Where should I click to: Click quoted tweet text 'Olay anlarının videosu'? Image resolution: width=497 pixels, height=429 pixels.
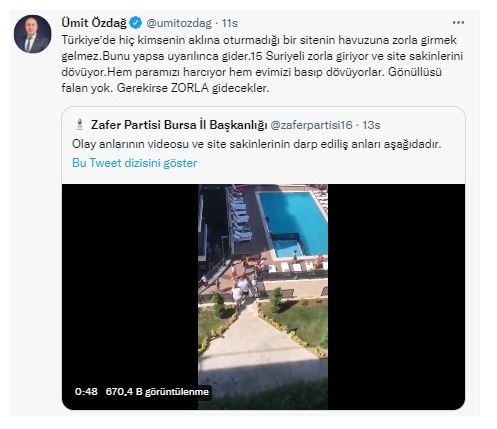pyautogui.click(x=256, y=144)
